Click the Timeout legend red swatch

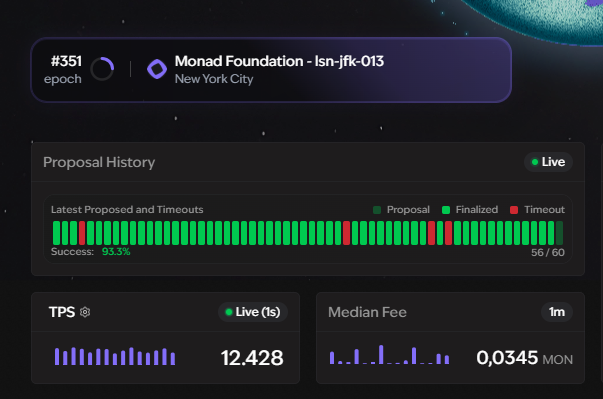[514, 210]
